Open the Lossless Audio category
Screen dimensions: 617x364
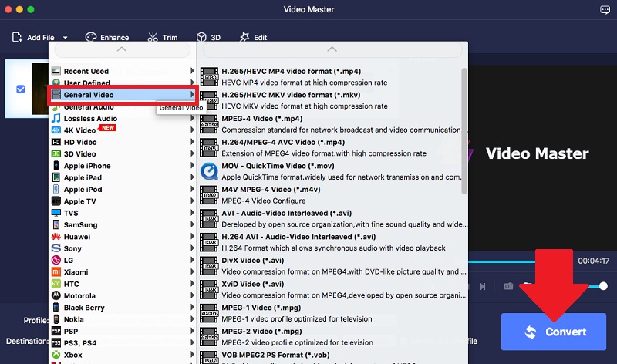click(123, 119)
